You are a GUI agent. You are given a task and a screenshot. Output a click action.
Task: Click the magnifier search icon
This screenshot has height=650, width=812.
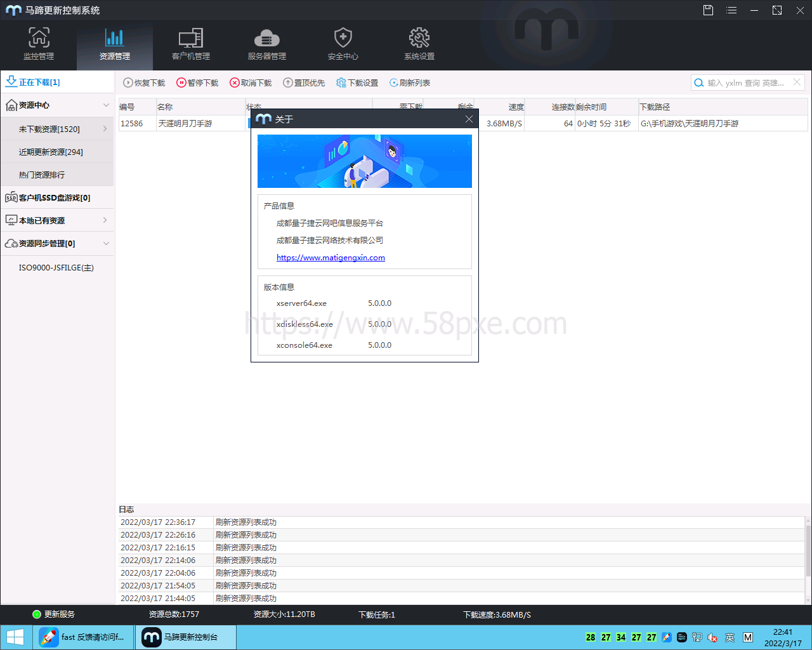point(698,83)
